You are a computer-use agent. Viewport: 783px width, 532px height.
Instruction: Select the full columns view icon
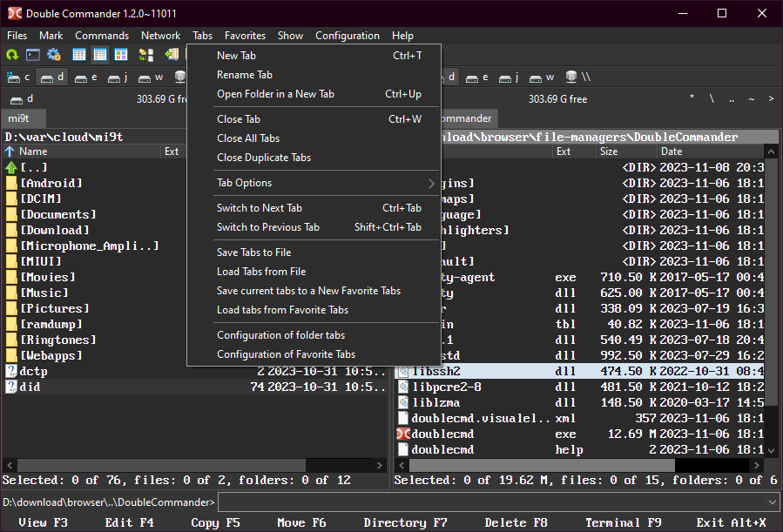pos(100,55)
